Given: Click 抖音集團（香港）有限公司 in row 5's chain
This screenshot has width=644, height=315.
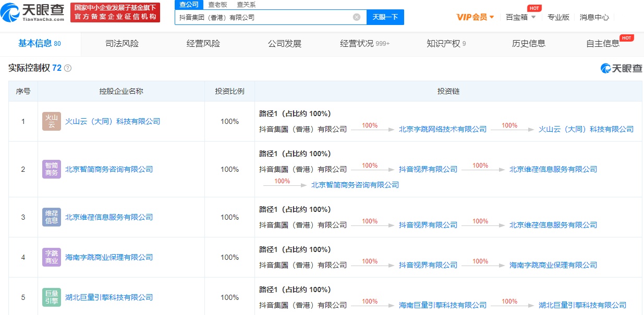Looking at the screenshot, I should tap(303, 305).
